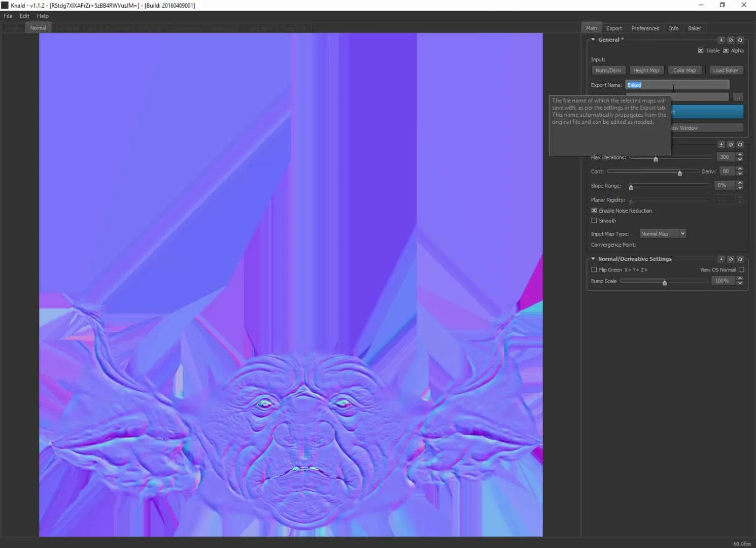Open the Info tab
756x548 pixels.
tap(673, 28)
